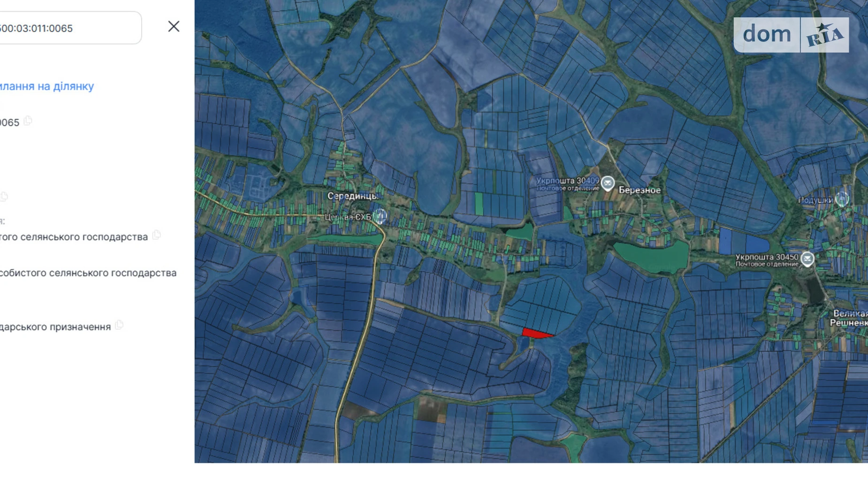Click the Укрпошта 30409 post office marker
Viewport: 868px width, 488px height.
[x=608, y=183]
